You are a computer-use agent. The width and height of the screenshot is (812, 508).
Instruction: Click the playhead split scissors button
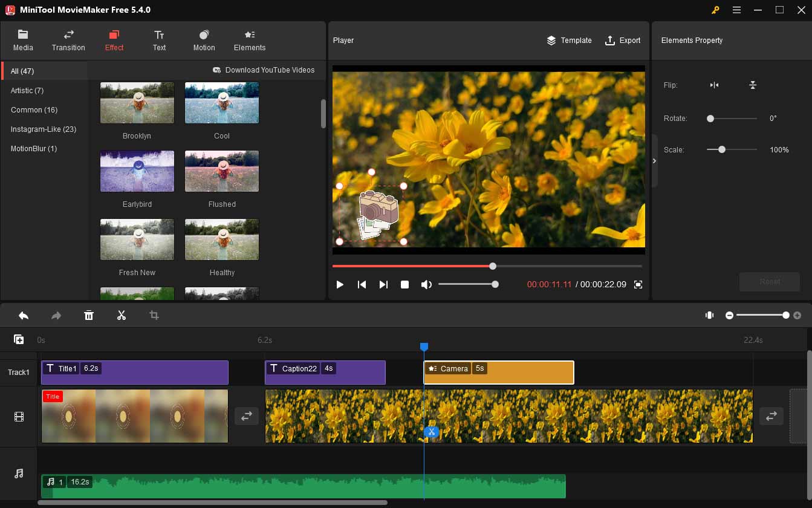(x=430, y=432)
